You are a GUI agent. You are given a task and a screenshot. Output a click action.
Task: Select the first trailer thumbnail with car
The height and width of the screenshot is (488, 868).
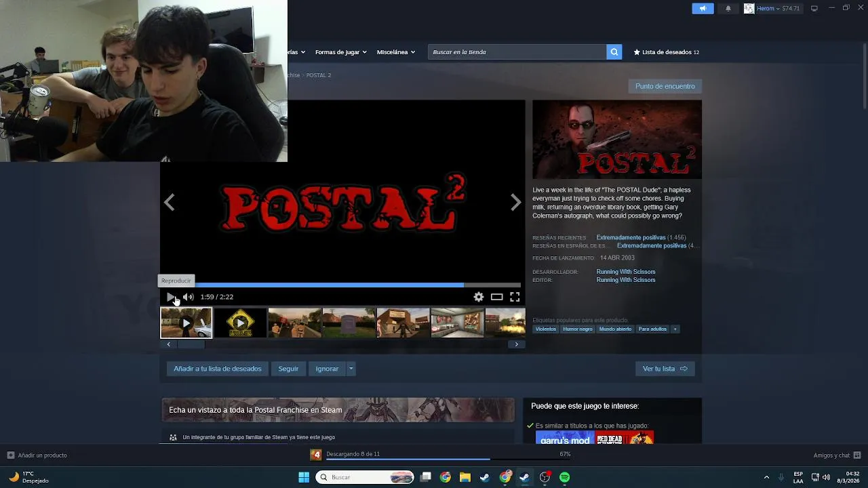click(186, 323)
